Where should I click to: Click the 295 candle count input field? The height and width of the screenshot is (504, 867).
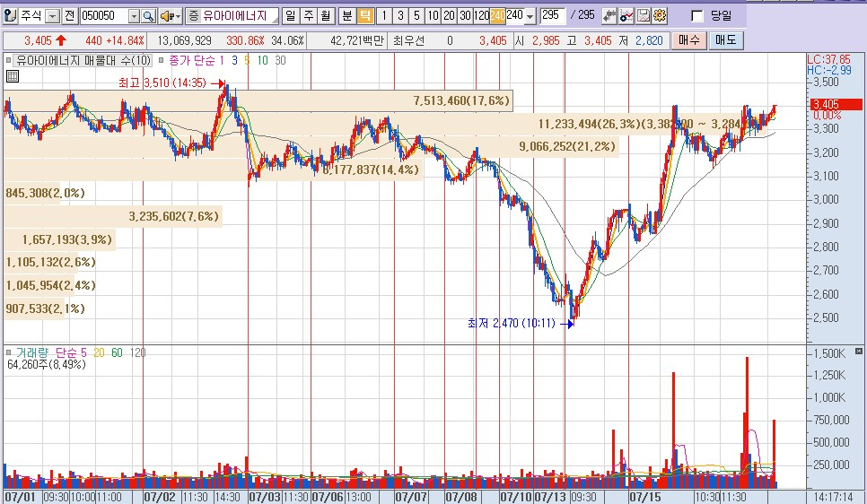552,16
